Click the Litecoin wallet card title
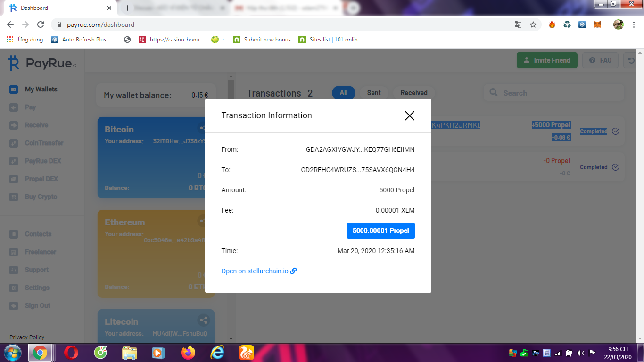 tap(122, 322)
